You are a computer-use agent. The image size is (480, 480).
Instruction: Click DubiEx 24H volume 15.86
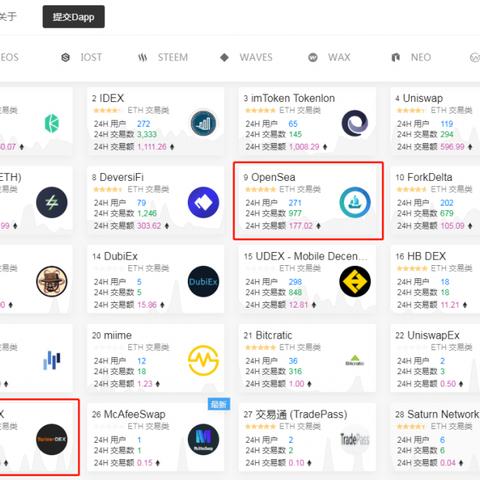coord(147,305)
